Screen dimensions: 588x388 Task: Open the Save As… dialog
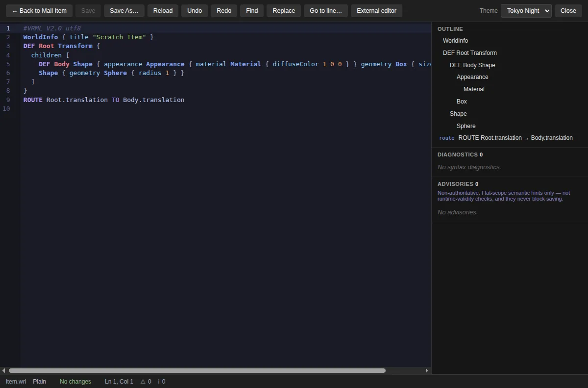click(x=124, y=11)
